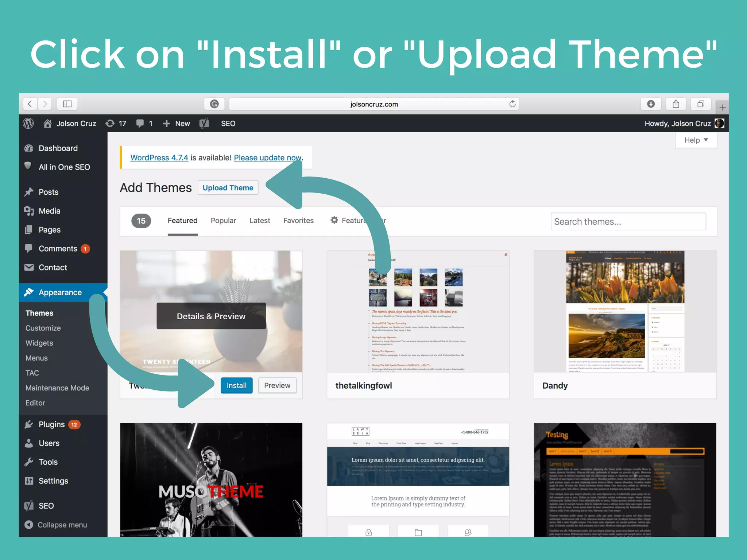747x560 pixels.
Task: Click the 15 themes count badge
Action: 141,221
